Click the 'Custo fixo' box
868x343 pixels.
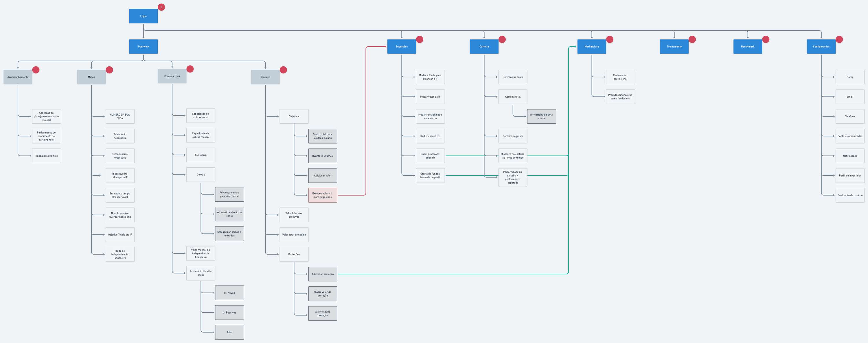click(x=201, y=155)
